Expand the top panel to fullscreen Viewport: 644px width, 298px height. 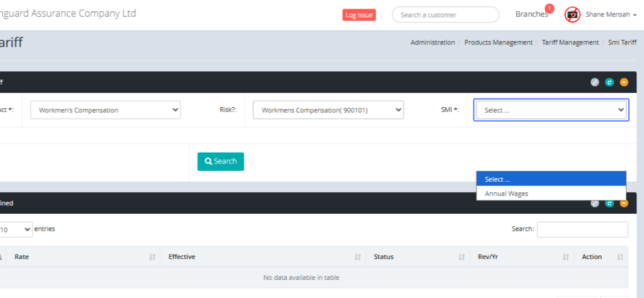[x=595, y=82]
